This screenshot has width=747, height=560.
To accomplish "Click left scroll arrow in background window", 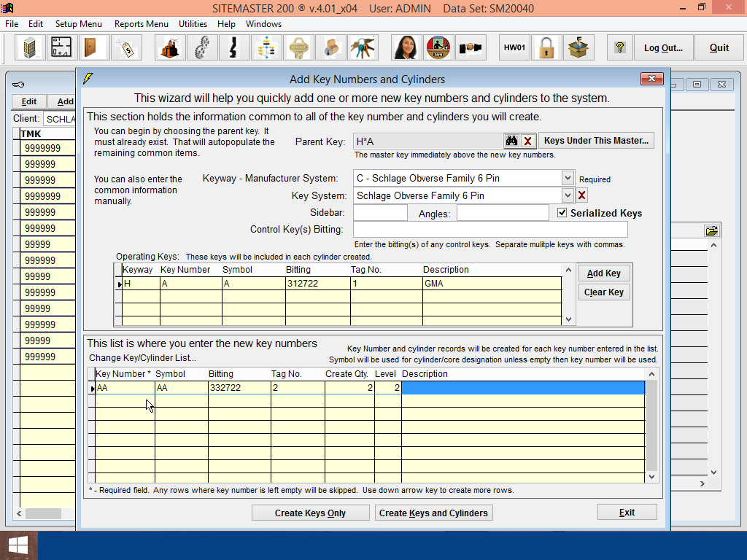I will pos(19,513).
